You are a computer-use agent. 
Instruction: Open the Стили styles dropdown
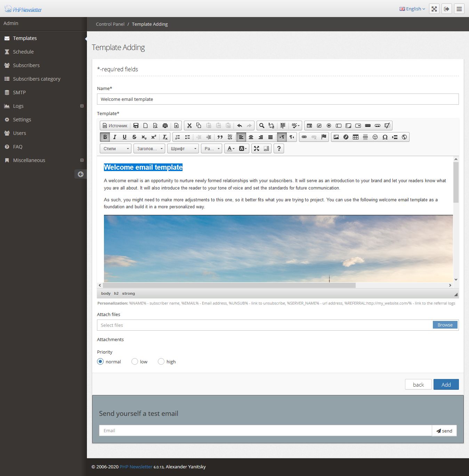116,148
